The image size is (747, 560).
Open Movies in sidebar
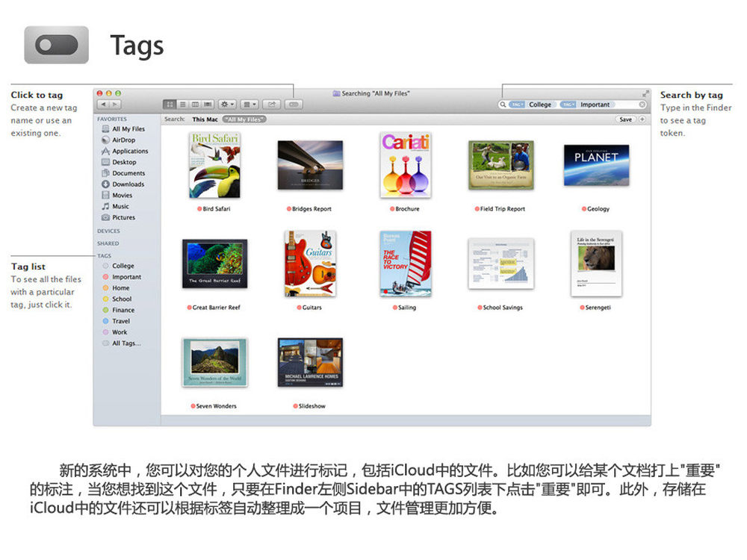117,195
